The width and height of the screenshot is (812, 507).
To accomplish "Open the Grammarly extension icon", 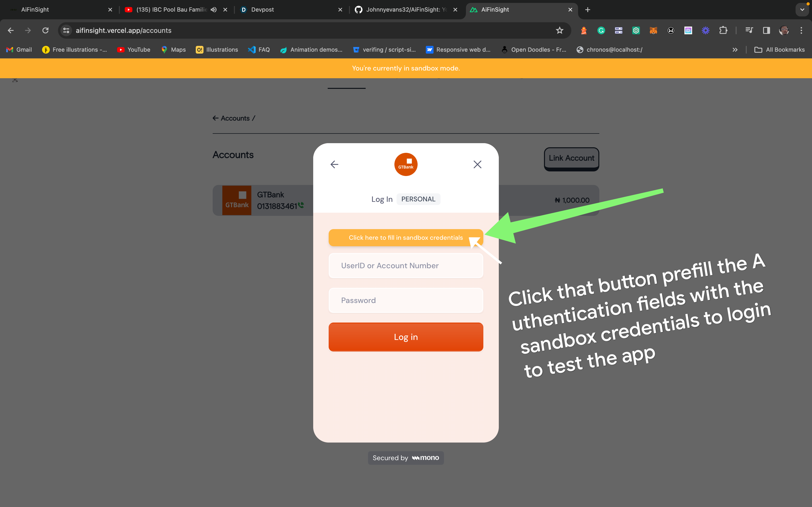I will point(601,30).
